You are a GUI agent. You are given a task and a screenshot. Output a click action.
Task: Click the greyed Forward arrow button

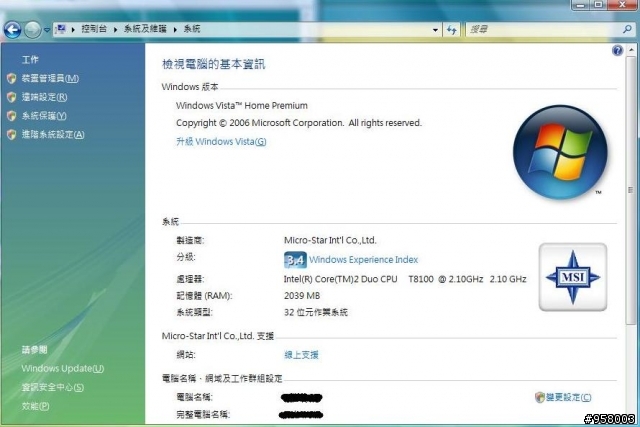33,30
